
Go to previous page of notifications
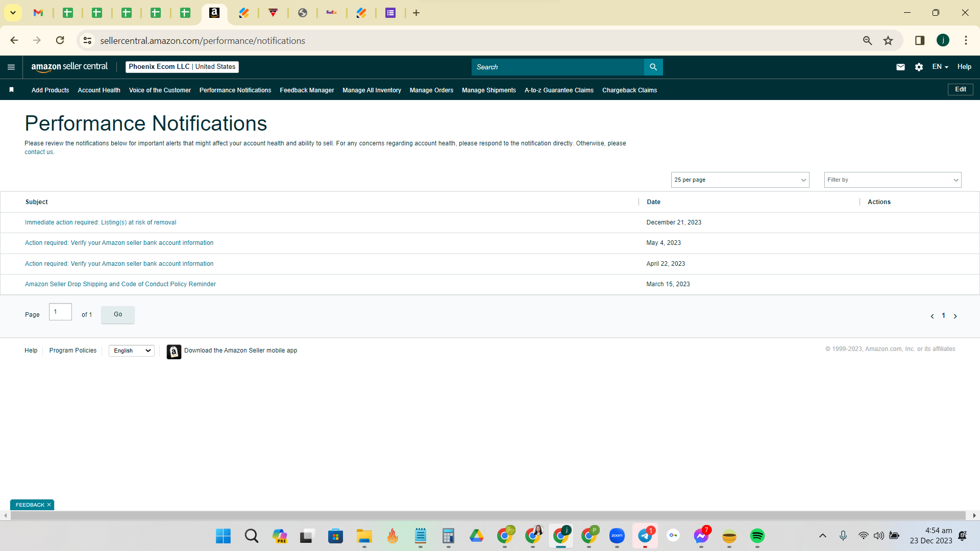[x=932, y=316]
